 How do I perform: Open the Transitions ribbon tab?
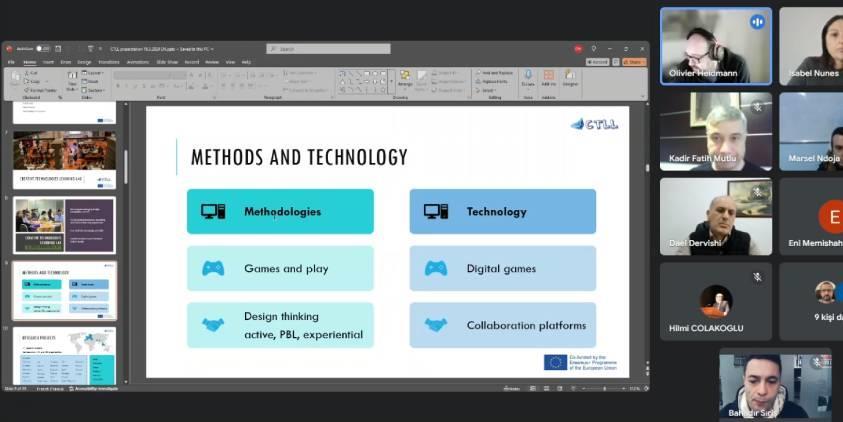(108, 62)
